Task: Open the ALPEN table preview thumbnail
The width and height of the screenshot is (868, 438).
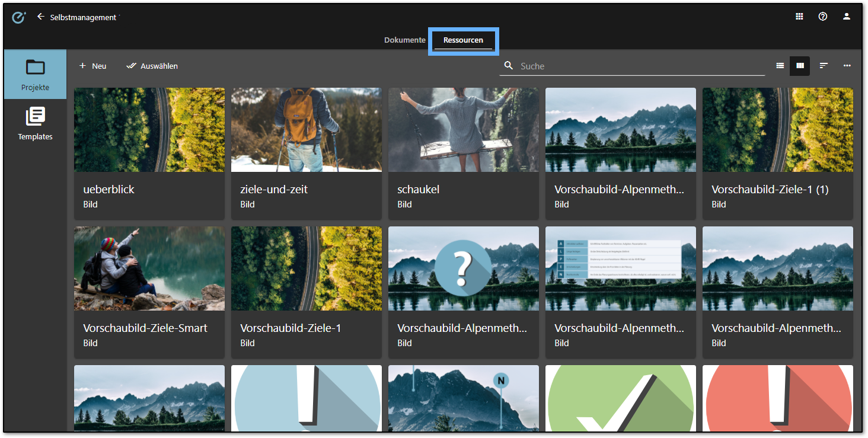Action: pyautogui.click(x=621, y=268)
